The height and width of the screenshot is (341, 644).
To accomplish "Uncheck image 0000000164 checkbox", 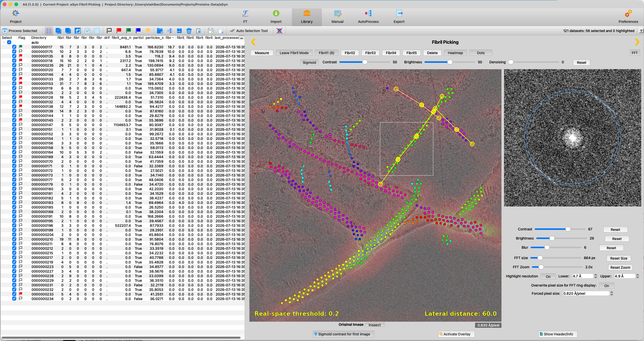I will (14, 152).
